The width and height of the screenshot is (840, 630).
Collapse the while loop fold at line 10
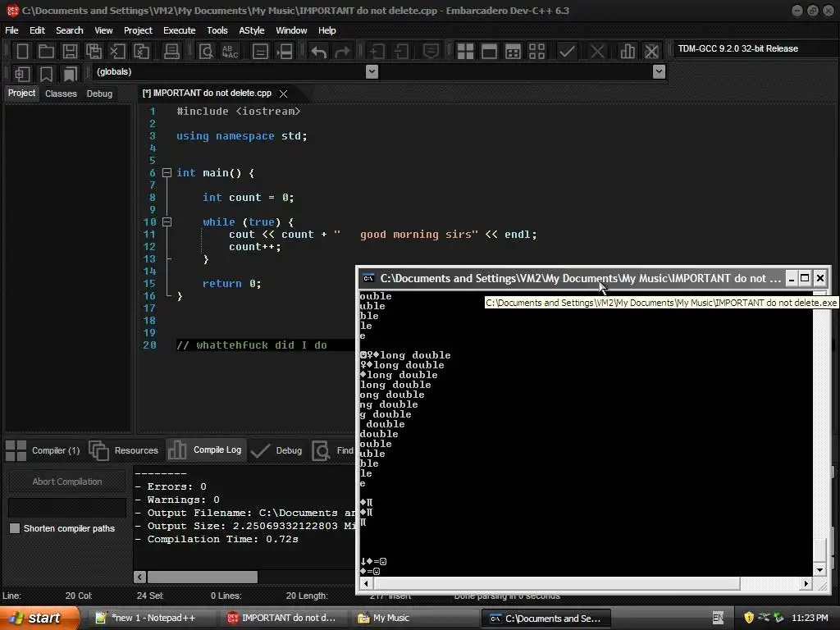pyautogui.click(x=167, y=221)
